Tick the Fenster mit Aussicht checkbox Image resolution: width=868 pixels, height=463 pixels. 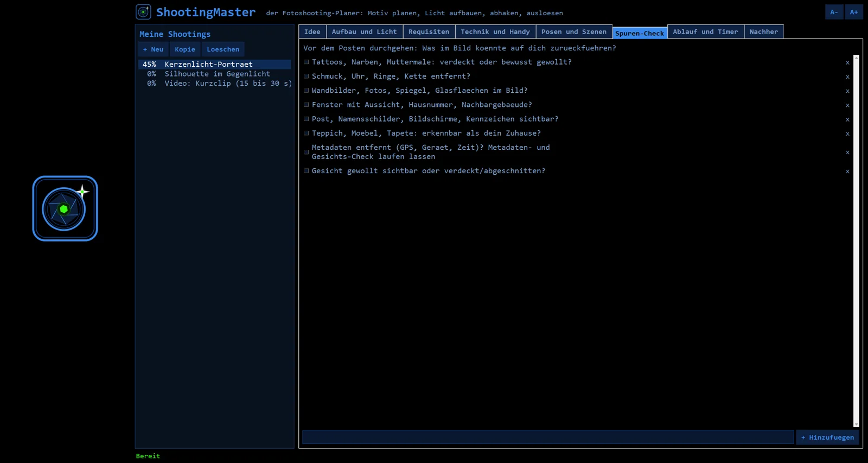coord(307,105)
